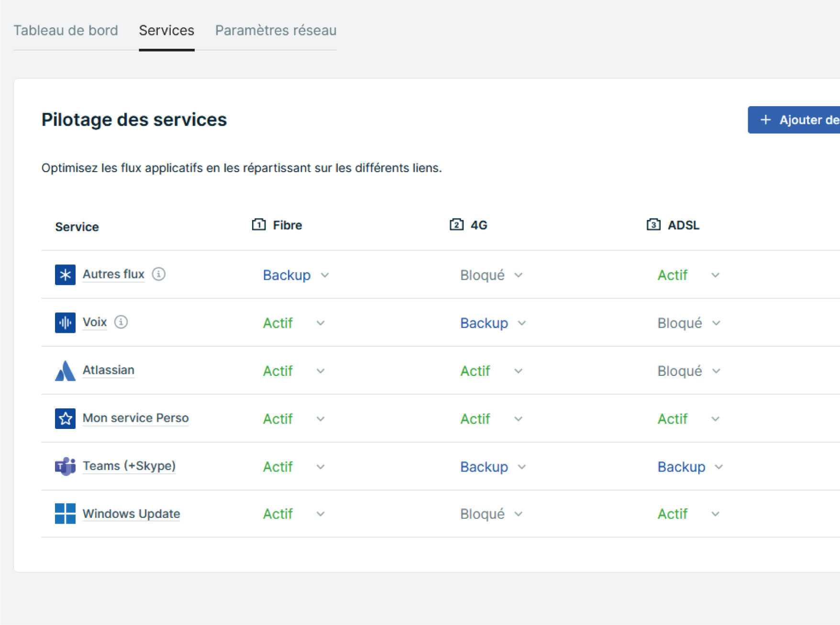Click the ADSL link number 3 icon
This screenshot has width=840, height=625.
point(653,224)
